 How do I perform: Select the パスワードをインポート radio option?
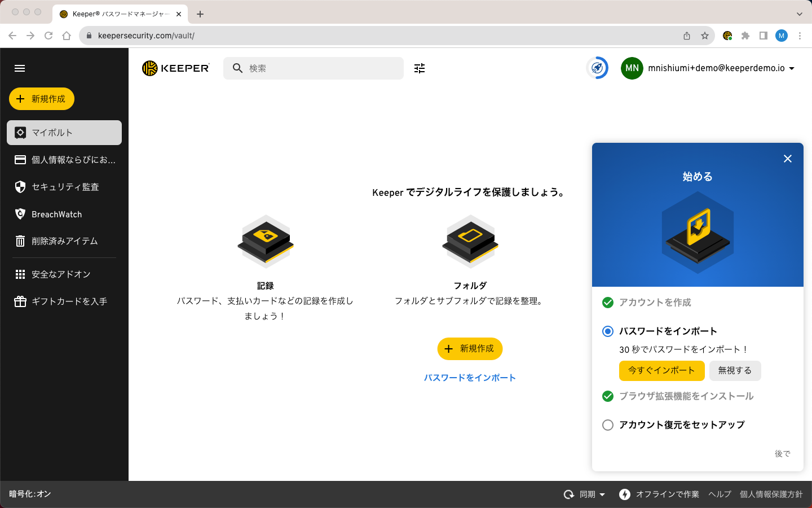[x=608, y=331]
